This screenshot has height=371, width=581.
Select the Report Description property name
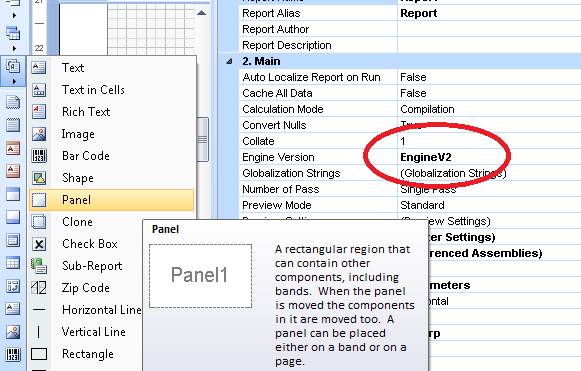[x=286, y=45]
